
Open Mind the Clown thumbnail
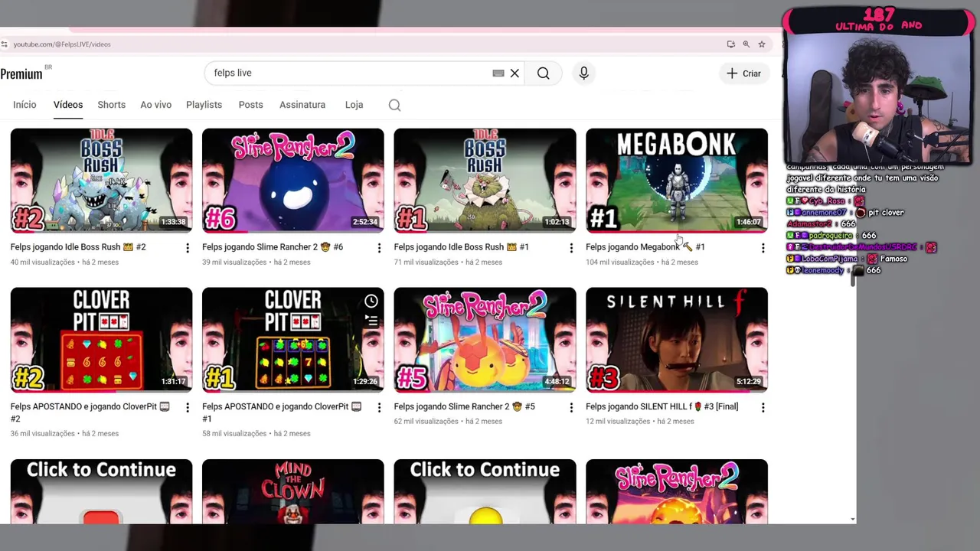pos(293,491)
